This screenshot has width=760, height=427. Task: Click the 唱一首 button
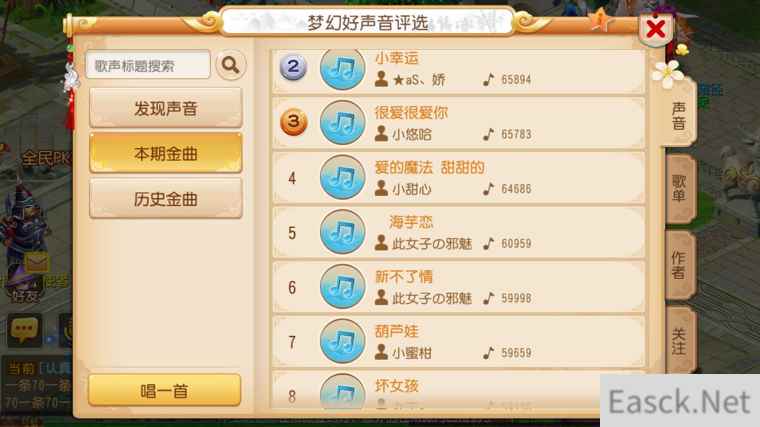pyautogui.click(x=165, y=390)
